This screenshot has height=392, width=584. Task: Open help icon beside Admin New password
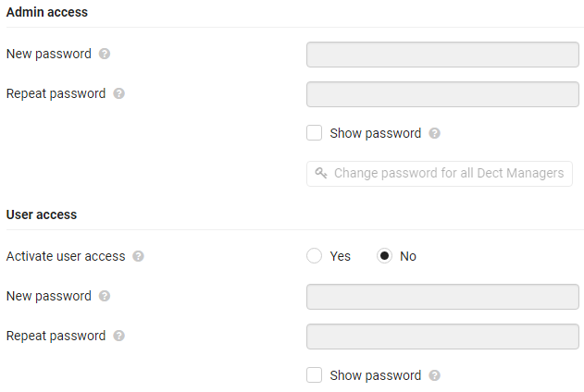pyautogui.click(x=105, y=54)
